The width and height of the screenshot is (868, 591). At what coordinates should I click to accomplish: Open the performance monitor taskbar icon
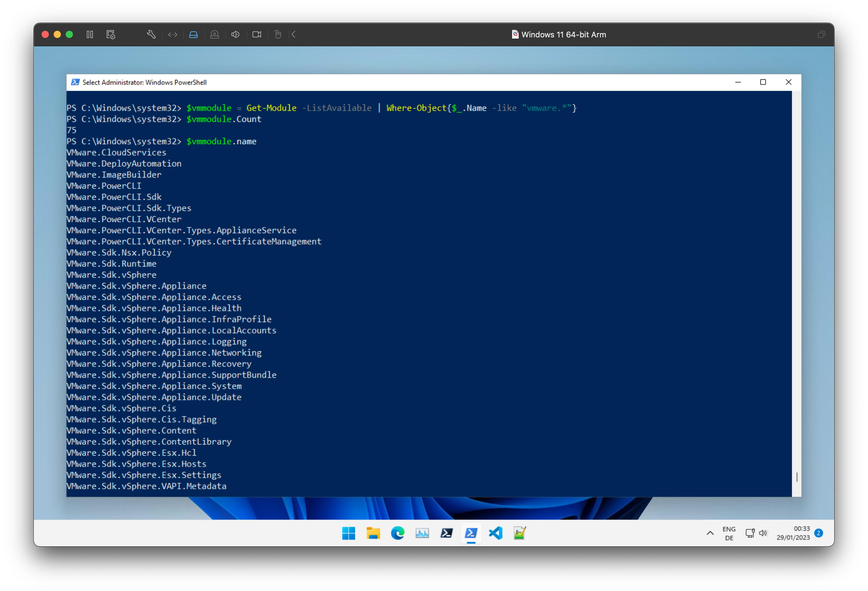[422, 533]
